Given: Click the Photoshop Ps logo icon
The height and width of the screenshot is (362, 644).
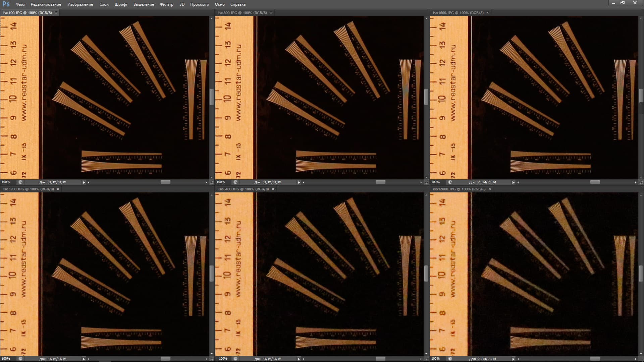Looking at the screenshot, I should point(6,4).
